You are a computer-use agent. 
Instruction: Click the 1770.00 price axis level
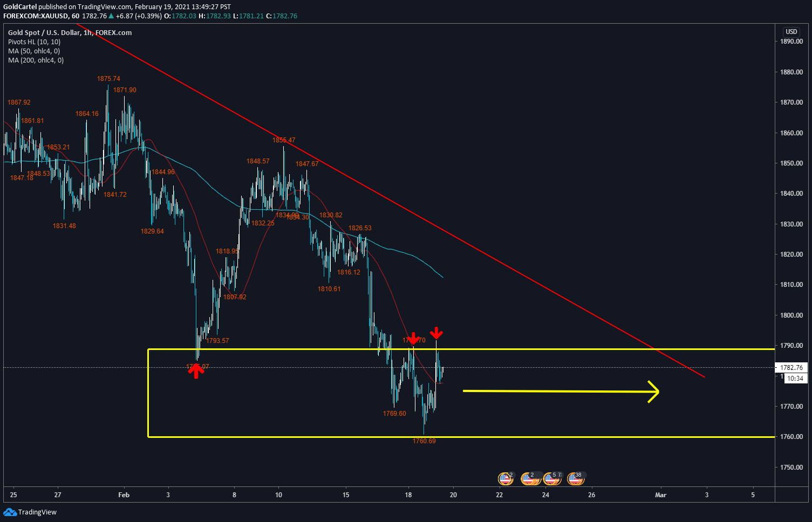(x=791, y=407)
